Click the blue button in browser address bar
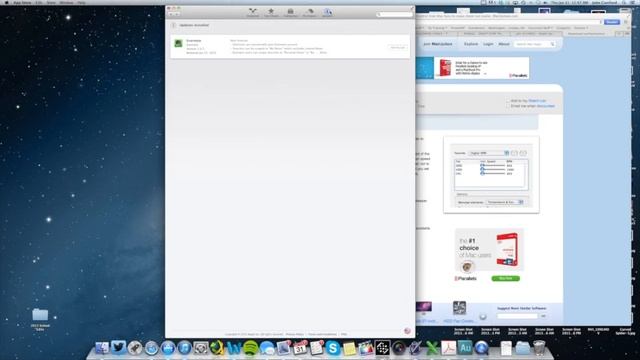 point(611,22)
